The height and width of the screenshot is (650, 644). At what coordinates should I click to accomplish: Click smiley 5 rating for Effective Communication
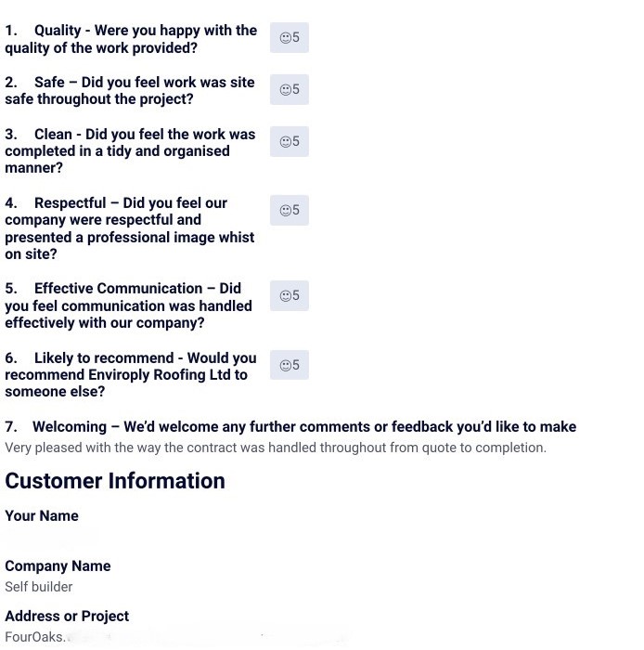point(290,296)
